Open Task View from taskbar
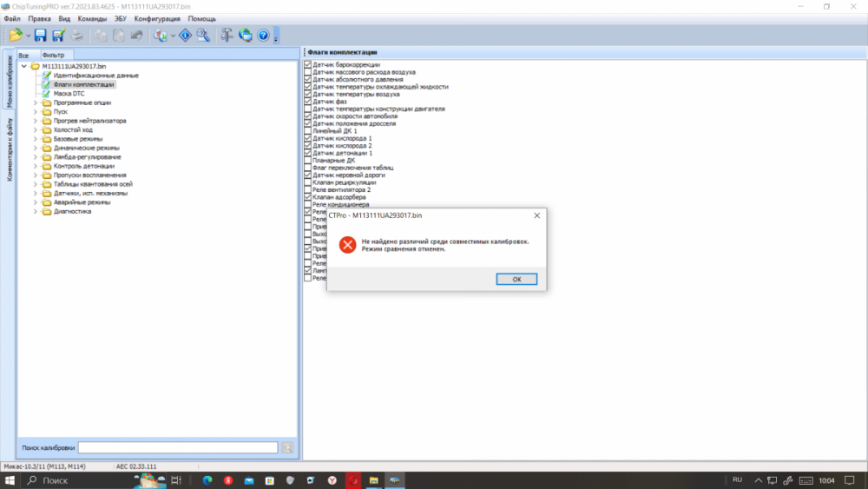 coord(176,480)
